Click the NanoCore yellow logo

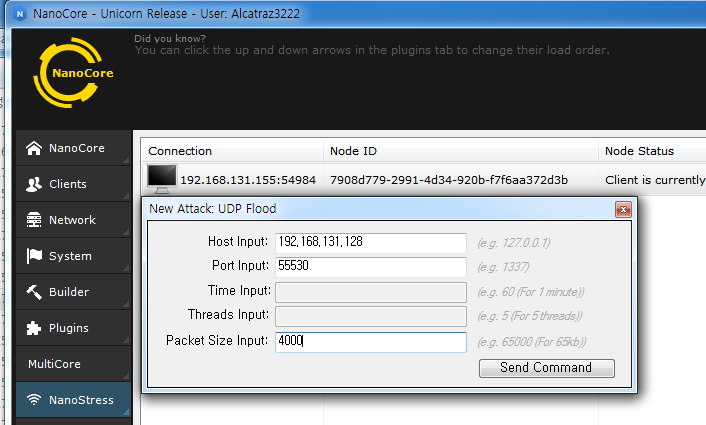click(x=73, y=72)
